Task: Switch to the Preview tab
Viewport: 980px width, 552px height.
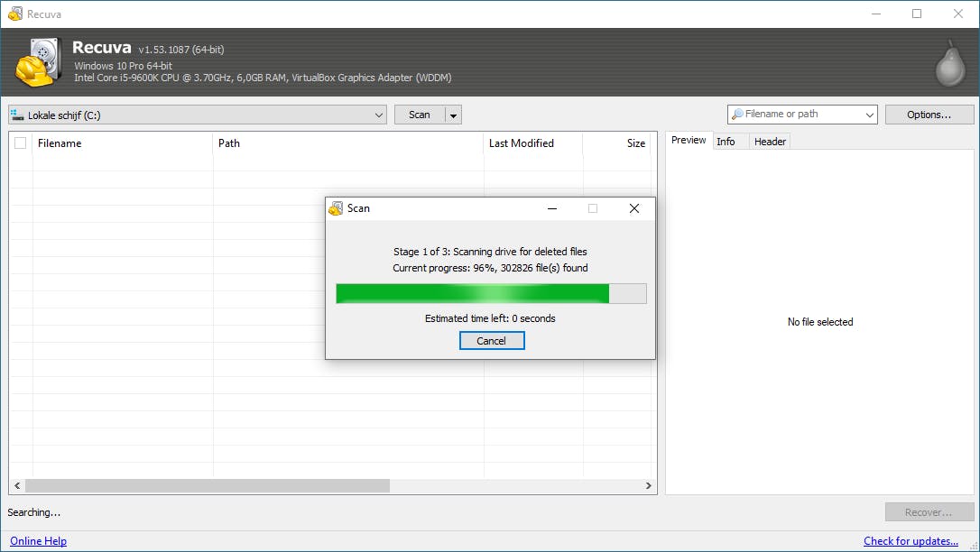Action: point(689,141)
